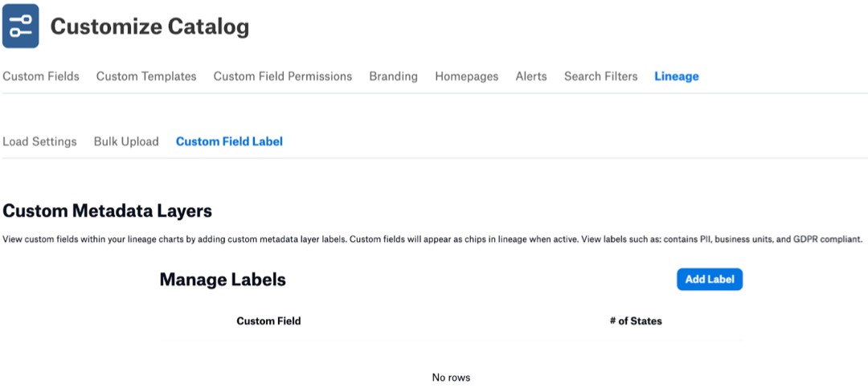This screenshot has height=388, width=868.
Task: Open the Homepages tab
Action: tap(467, 76)
